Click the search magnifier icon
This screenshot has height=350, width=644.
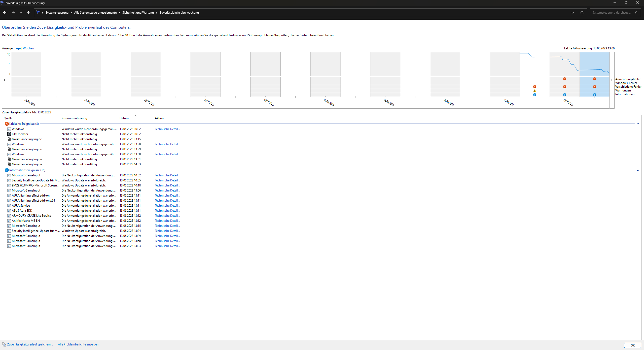(x=636, y=13)
